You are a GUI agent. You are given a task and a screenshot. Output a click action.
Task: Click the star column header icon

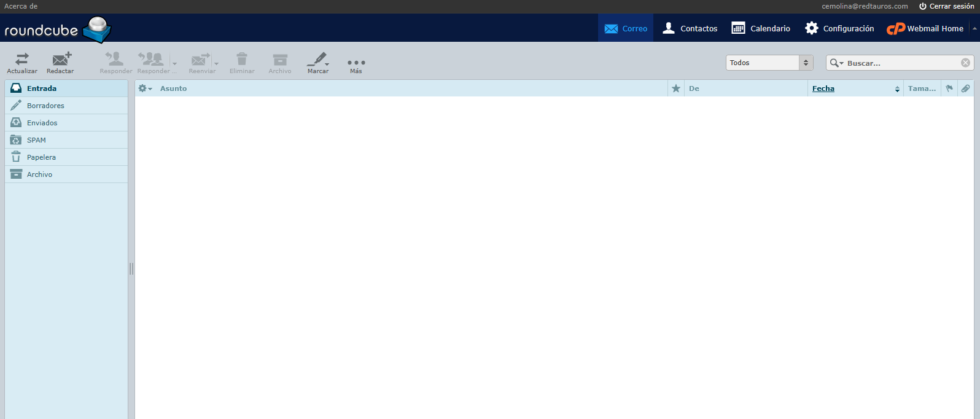click(x=676, y=88)
